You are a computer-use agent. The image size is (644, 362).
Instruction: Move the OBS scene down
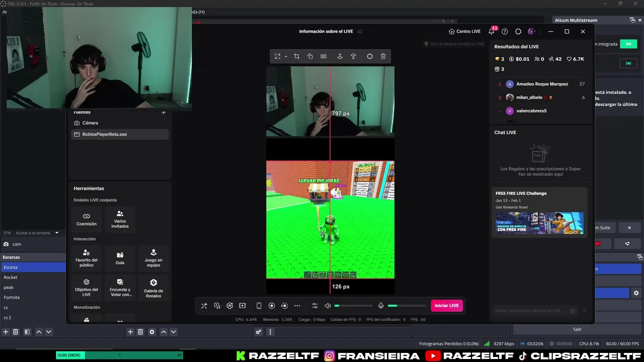tap(49, 332)
